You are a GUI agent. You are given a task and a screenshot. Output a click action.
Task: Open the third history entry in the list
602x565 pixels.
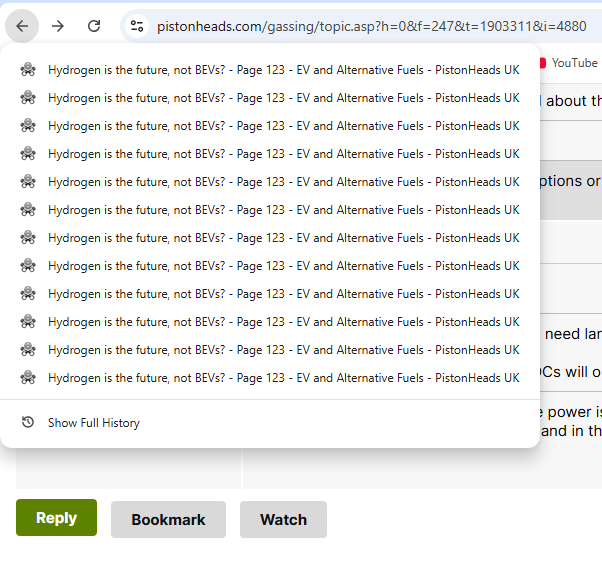(x=283, y=126)
